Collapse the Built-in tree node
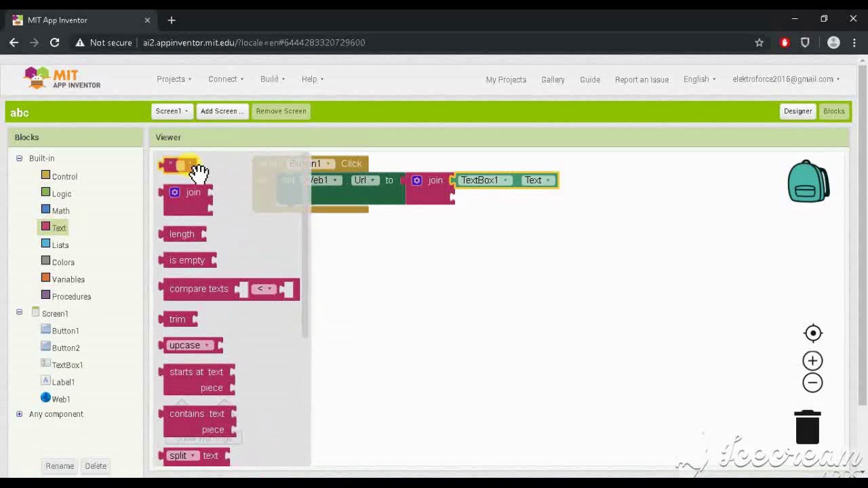 [x=19, y=158]
